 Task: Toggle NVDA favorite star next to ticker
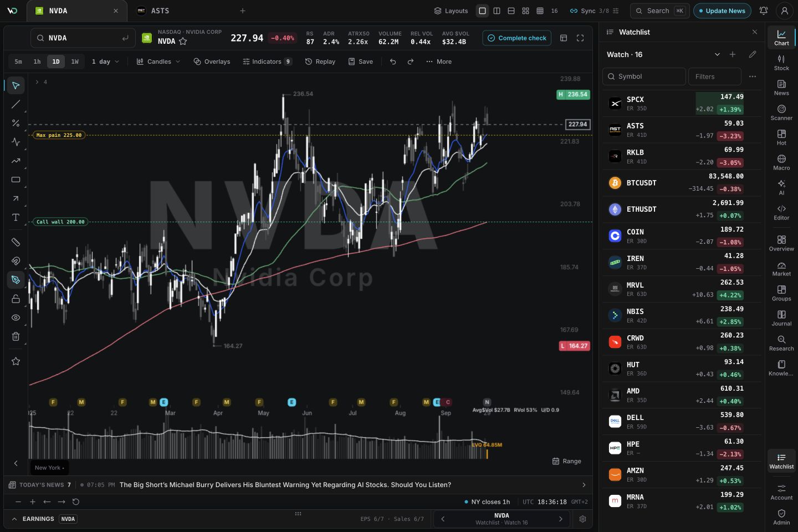tap(183, 42)
